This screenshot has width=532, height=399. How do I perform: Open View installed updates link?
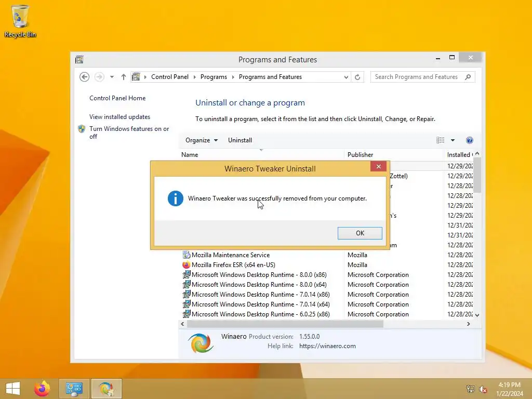click(x=119, y=117)
